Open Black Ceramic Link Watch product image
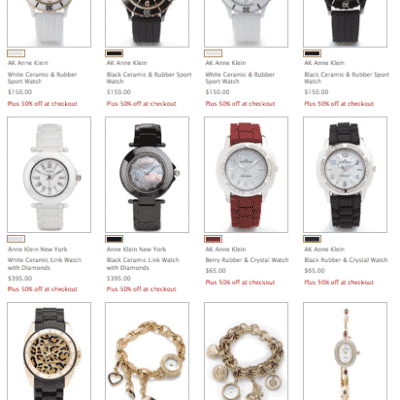 147,175
